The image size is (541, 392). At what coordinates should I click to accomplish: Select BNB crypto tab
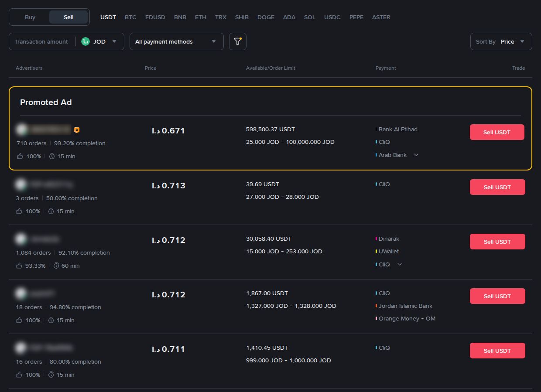[x=180, y=17]
